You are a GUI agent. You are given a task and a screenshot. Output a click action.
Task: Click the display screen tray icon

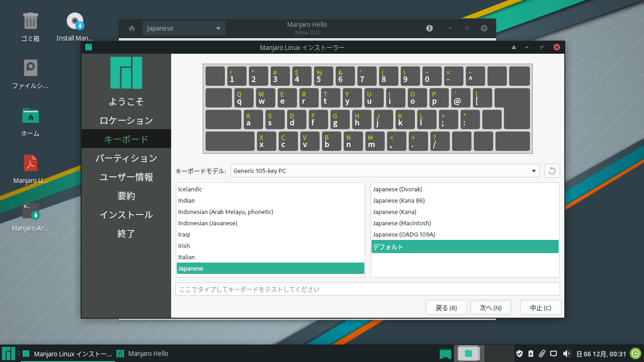click(554, 354)
